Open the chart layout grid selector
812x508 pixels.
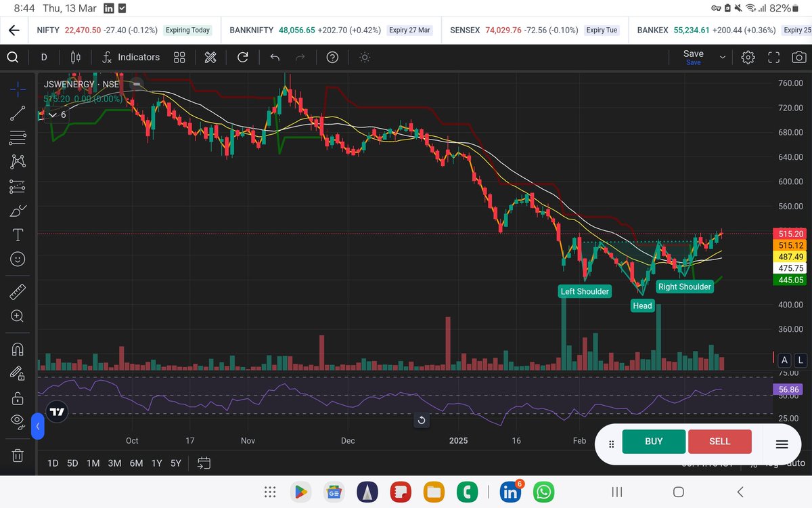coord(179,58)
